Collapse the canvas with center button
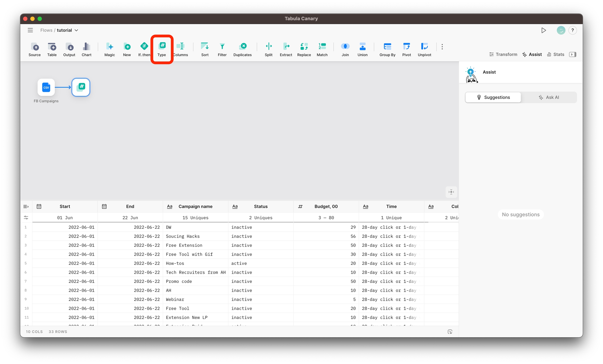This screenshot has height=364, width=603. coord(451,192)
